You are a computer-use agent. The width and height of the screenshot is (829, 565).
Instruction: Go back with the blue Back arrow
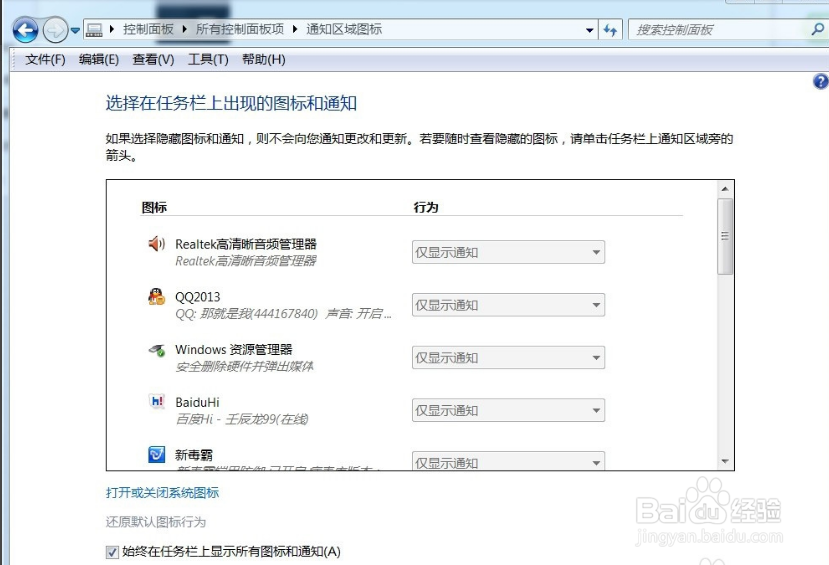pyautogui.click(x=25, y=30)
